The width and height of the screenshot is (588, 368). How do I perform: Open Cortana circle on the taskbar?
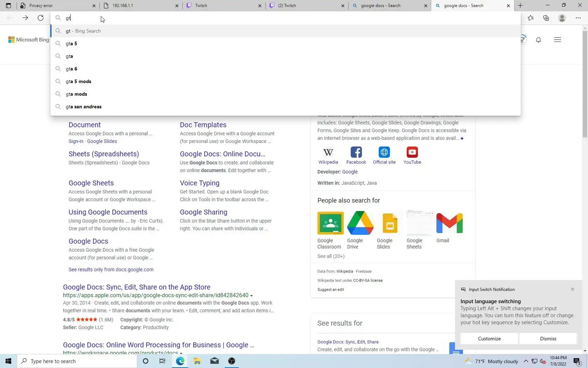pyautogui.click(x=146, y=361)
